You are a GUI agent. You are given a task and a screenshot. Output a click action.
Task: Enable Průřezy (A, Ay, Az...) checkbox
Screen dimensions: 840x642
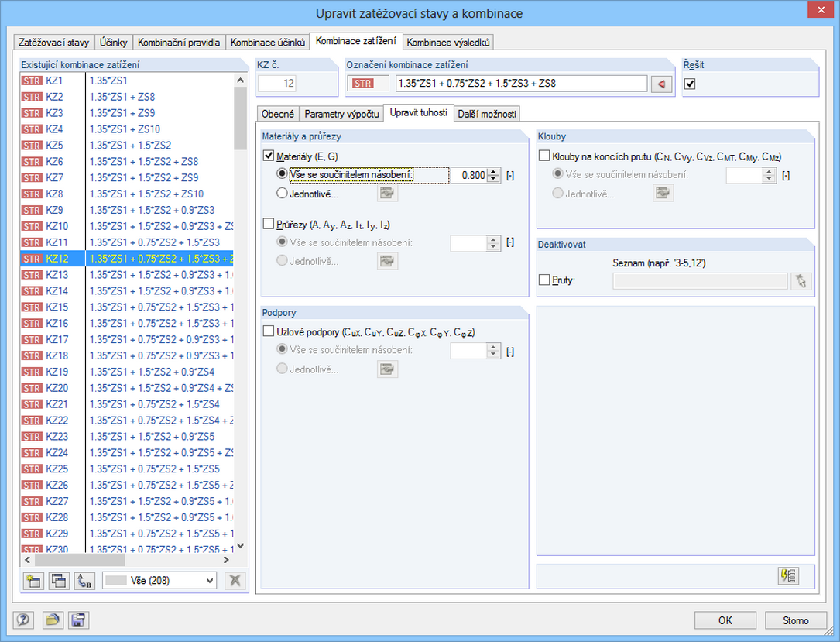269,224
